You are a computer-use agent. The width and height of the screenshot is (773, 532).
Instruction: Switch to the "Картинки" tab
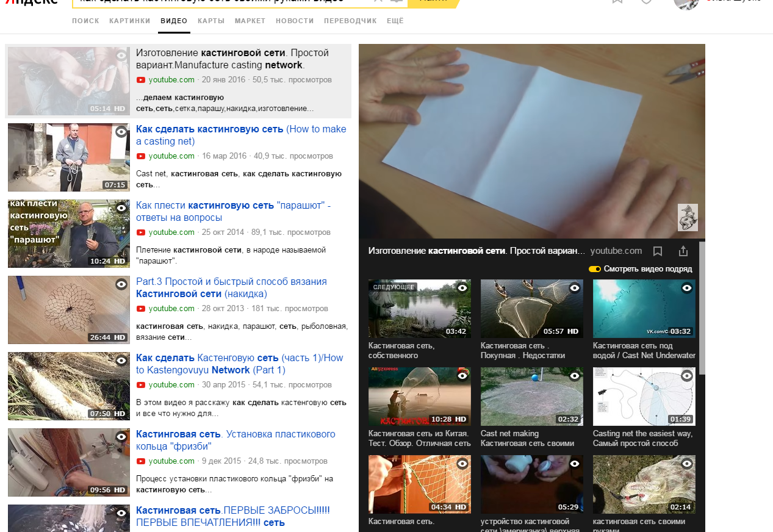click(x=129, y=21)
